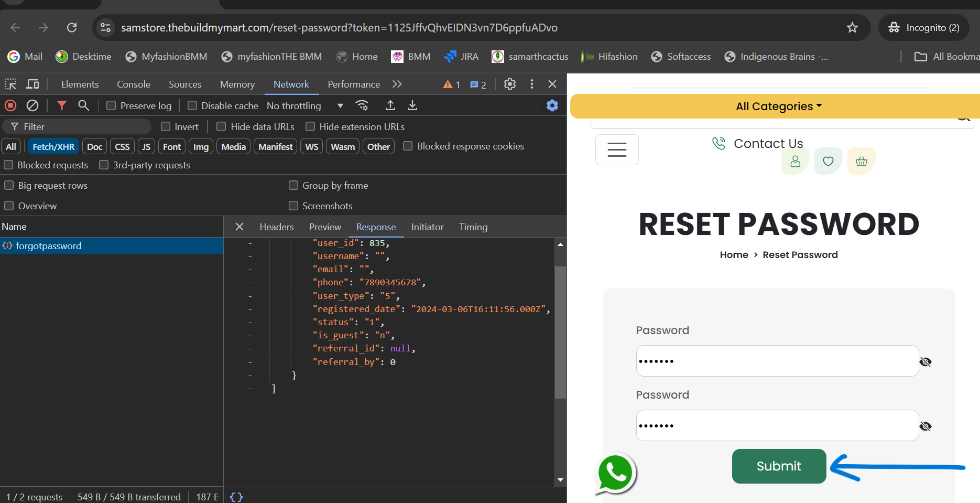Click the Export HAR download icon
Screen dimensions: 980x503
tap(412, 105)
